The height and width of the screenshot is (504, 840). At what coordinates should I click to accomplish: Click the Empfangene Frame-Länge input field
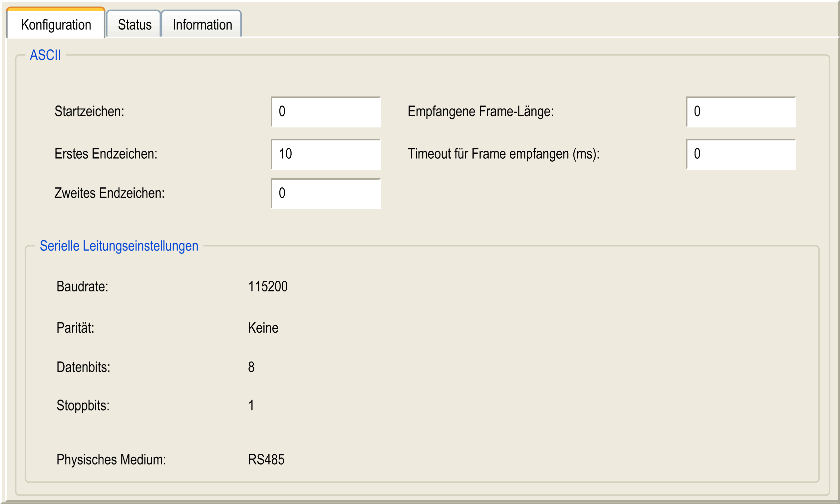point(741,112)
